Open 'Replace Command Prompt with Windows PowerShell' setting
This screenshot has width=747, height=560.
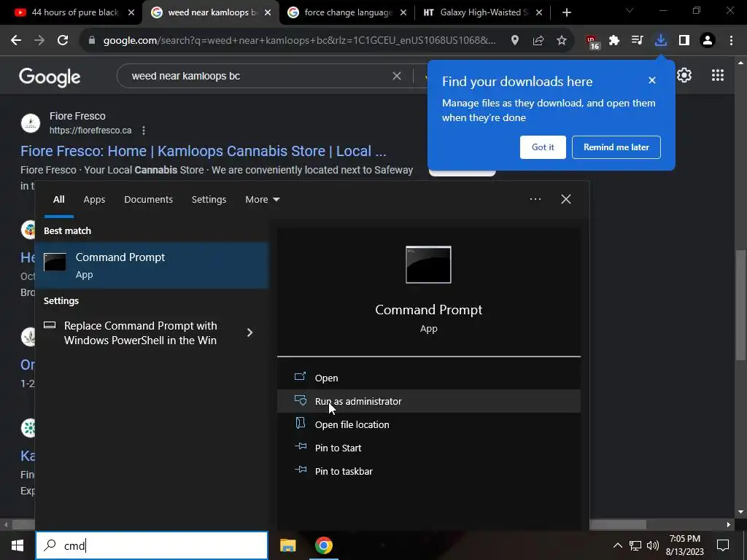pos(141,332)
